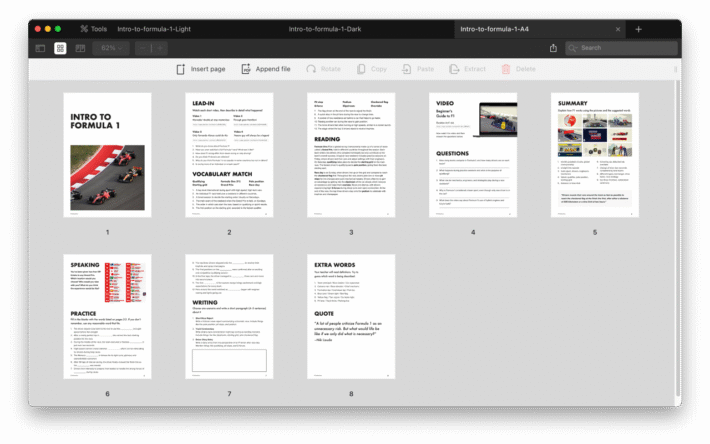Toggle the sidebar panel icon

[x=40, y=48]
